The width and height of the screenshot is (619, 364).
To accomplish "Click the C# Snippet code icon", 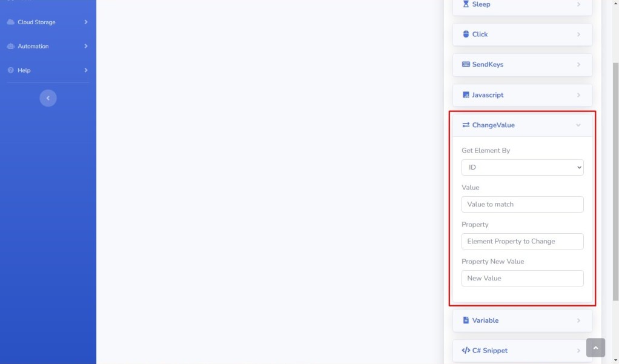I will tap(466, 351).
